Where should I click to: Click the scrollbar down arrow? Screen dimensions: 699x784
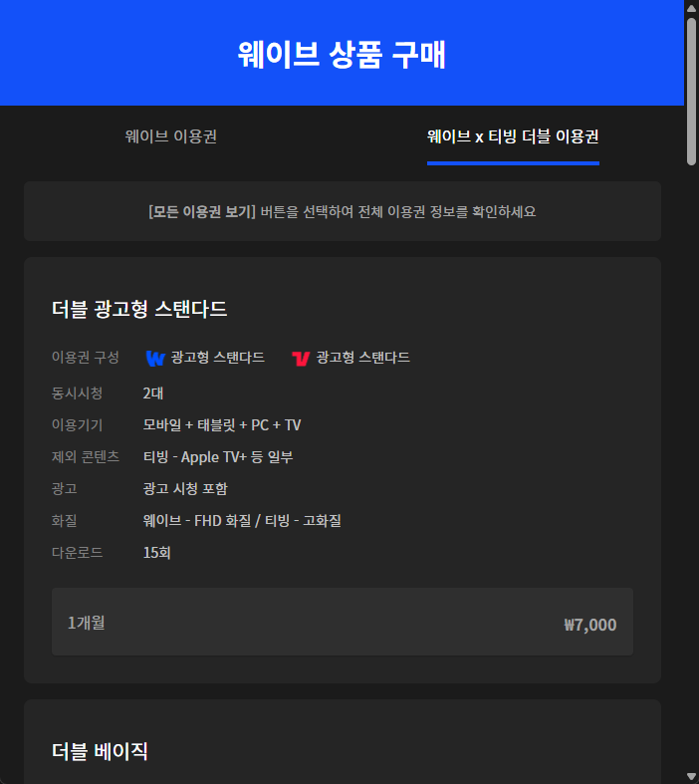(691, 776)
